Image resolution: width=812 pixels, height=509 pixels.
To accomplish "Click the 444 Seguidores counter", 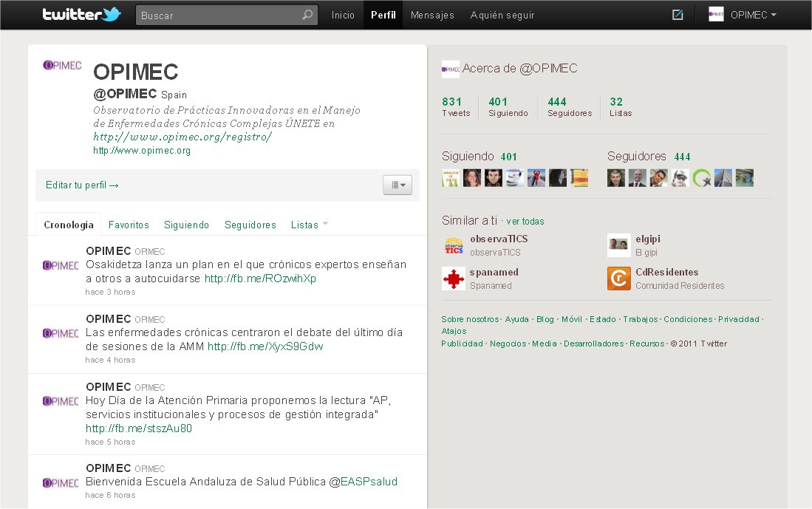I will 570,106.
